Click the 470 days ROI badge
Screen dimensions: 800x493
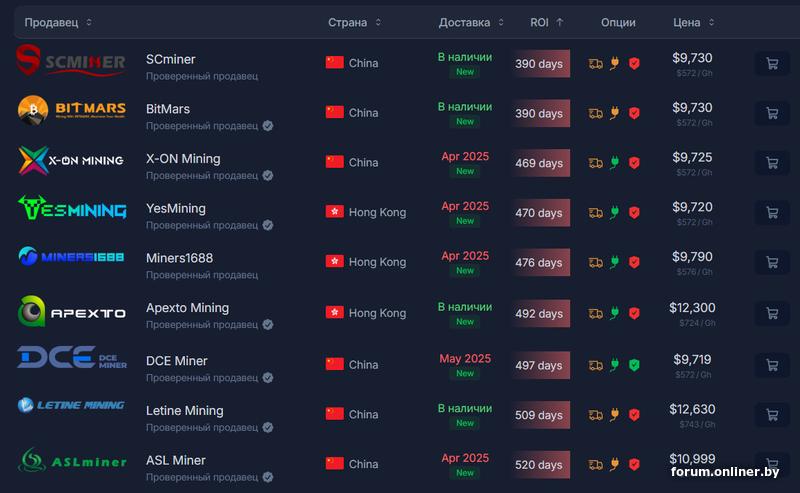coord(540,212)
